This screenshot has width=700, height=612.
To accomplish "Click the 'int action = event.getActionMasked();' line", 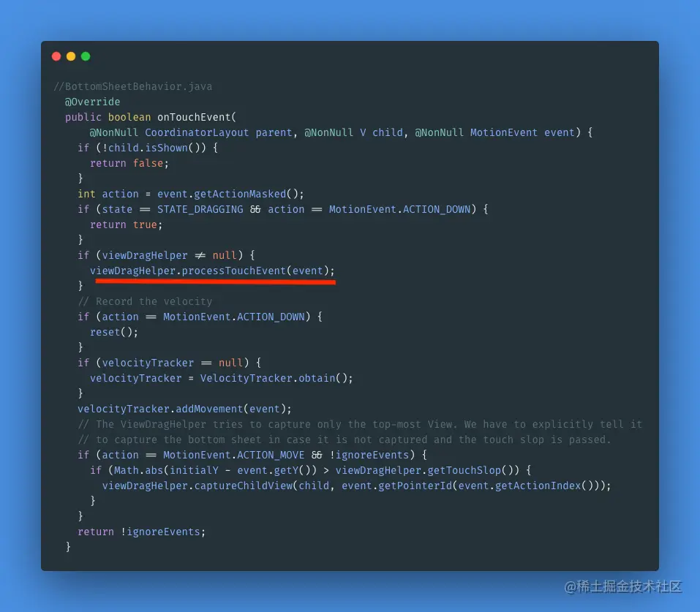I will click(x=191, y=194).
